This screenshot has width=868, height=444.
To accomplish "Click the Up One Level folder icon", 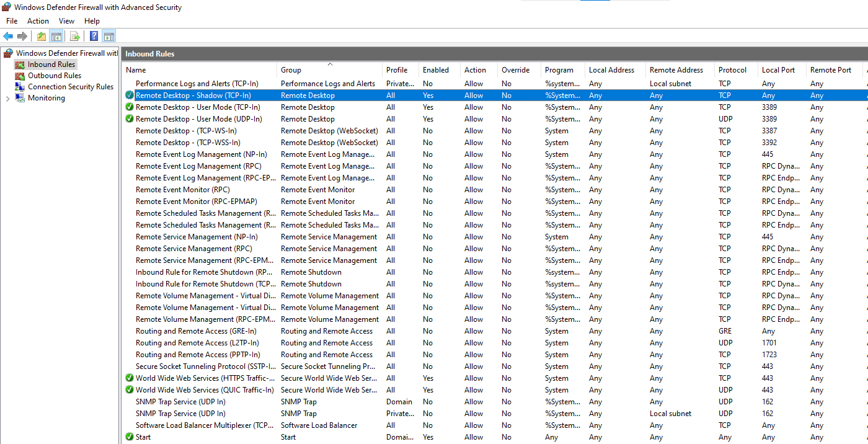I will tap(41, 36).
